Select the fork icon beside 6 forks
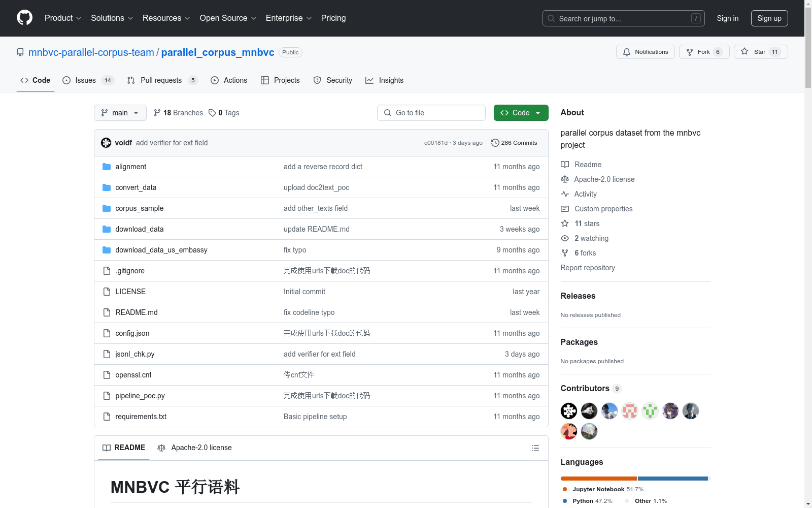Screen dimensions: 812x508 point(565,253)
